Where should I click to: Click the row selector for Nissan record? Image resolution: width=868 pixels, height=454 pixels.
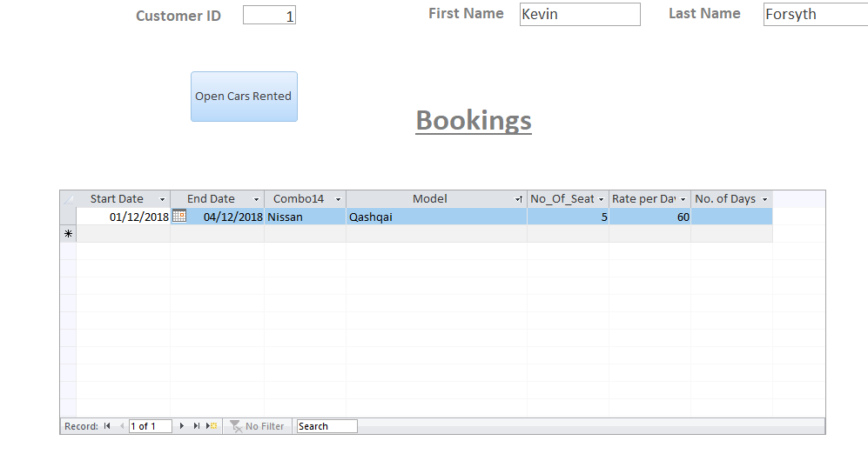pos(68,217)
